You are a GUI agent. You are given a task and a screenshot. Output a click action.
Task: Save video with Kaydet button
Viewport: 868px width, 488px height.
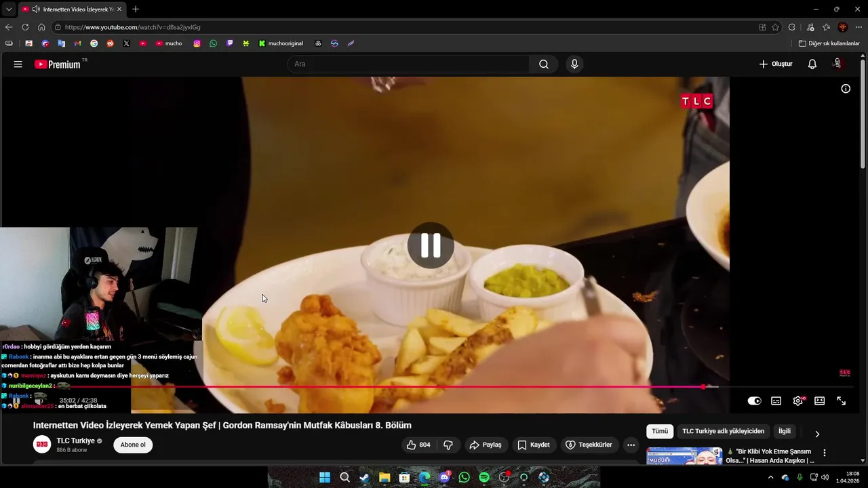[534, 445]
